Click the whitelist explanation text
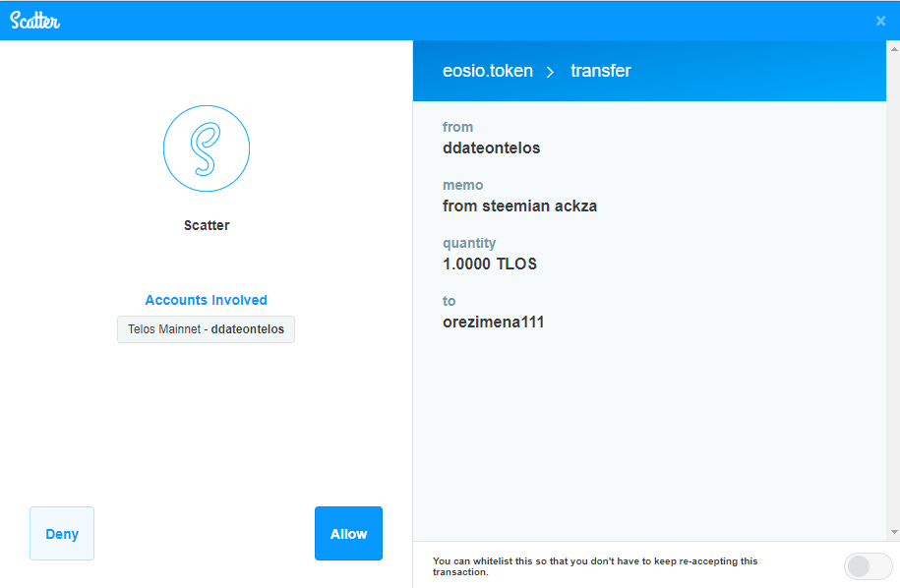900x588 pixels. click(595, 566)
